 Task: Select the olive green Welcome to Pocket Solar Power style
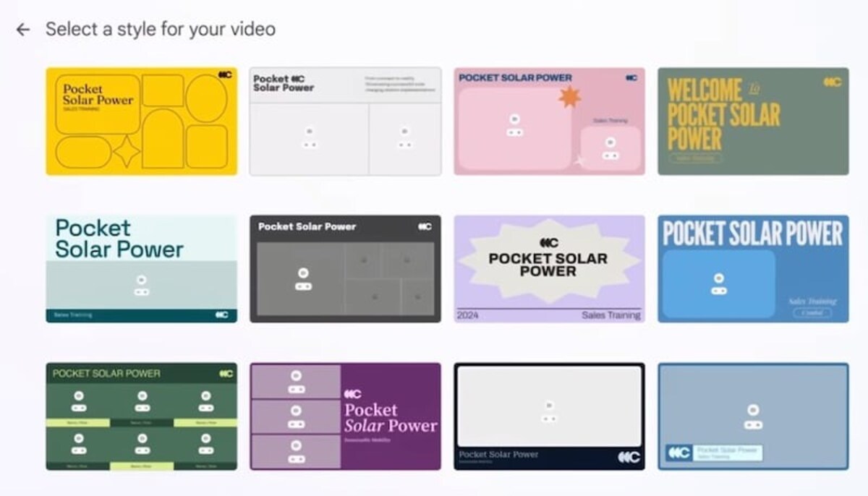(753, 121)
